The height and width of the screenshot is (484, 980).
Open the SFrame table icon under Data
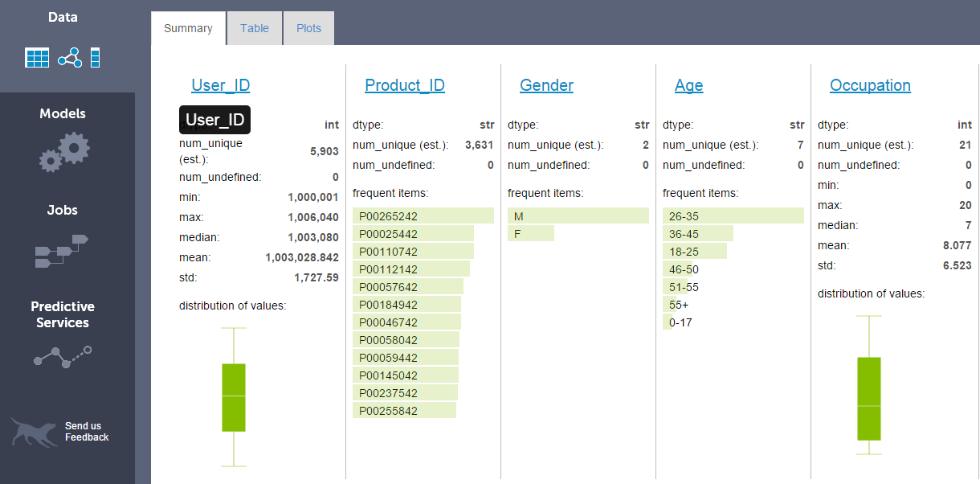click(37, 58)
